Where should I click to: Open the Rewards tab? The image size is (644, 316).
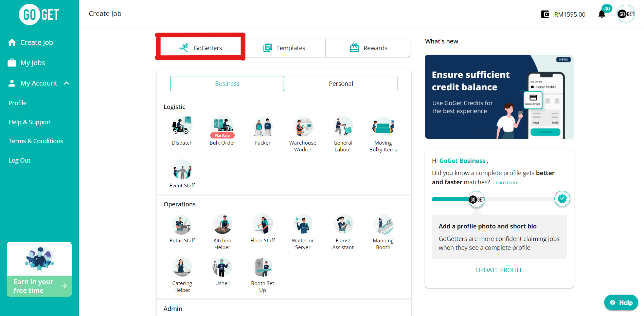(x=368, y=48)
